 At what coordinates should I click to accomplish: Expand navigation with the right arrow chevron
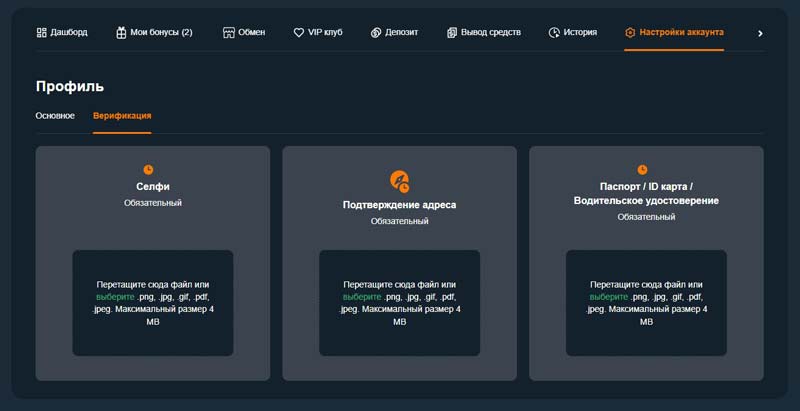[x=759, y=33]
